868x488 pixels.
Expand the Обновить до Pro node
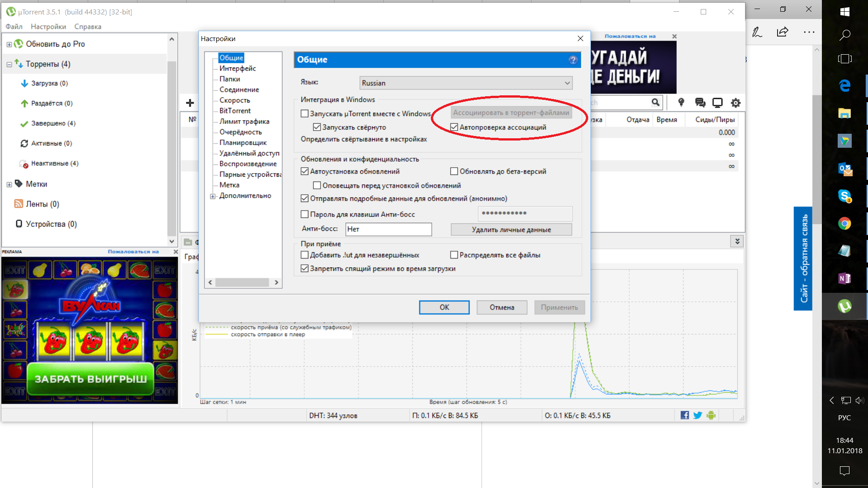tap(9, 44)
